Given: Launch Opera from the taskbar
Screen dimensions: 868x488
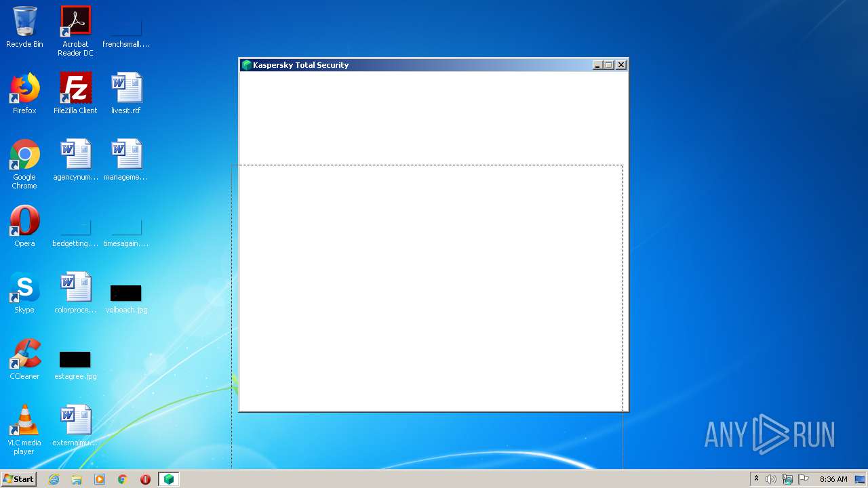Looking at the screenshot, I should tap(145, 479).
